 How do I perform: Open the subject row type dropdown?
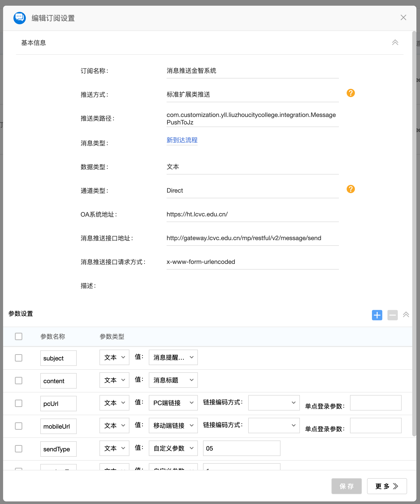click(x=114, y=357)
